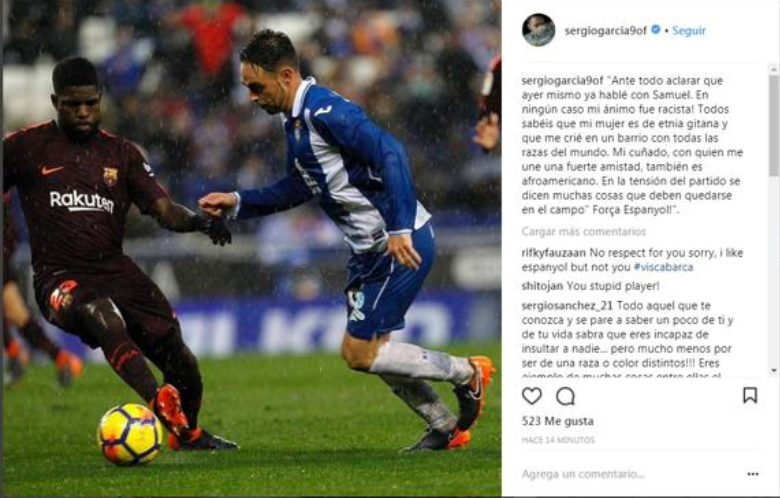The height and width of the screenshot is (498, 780).
Task: Visit rifkyfauzaan's profile
Action: point(554,253)
